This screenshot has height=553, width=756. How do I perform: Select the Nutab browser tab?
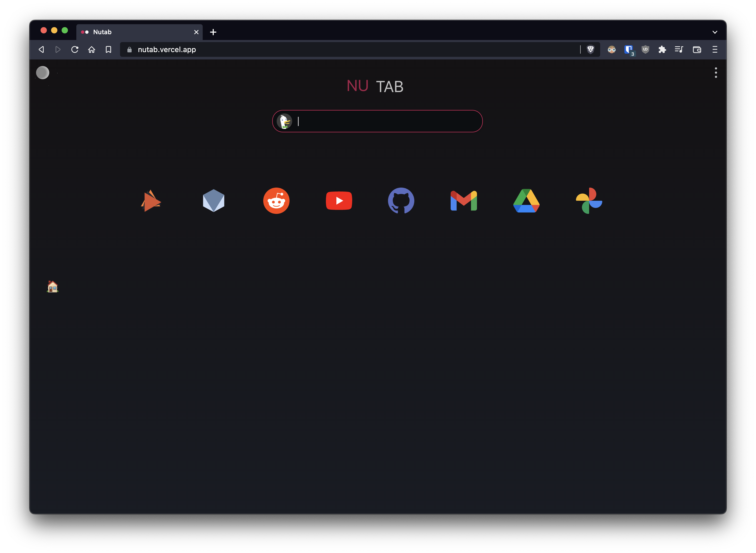139,32
